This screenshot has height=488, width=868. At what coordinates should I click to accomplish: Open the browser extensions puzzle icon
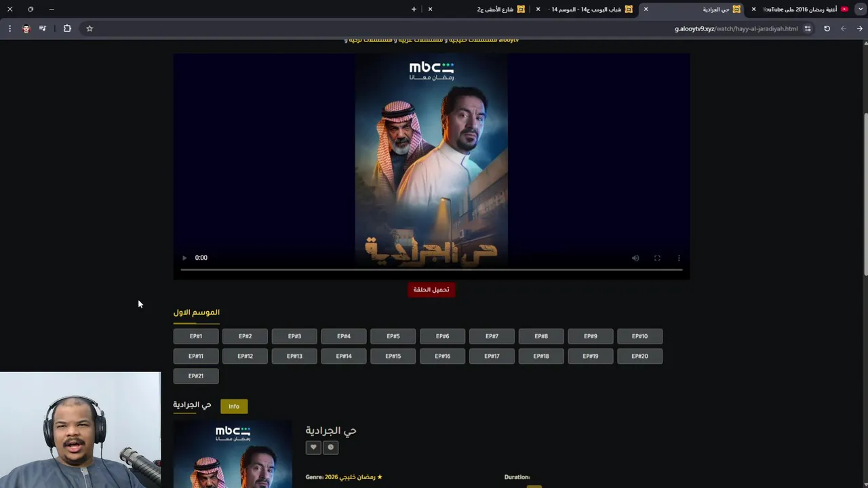tap(67, 28)
